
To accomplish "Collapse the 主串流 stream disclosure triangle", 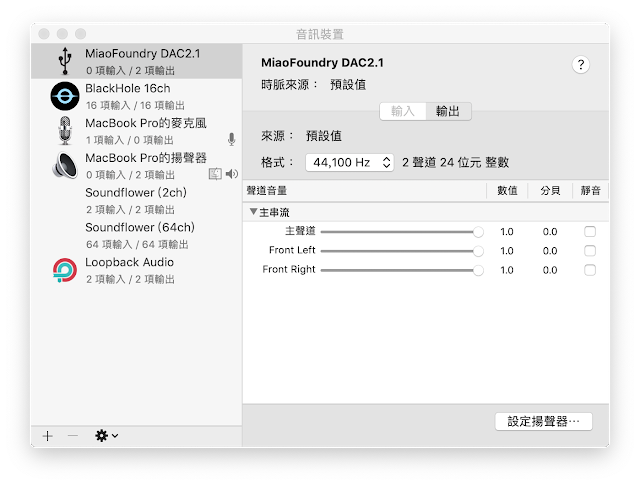I will pyautogui.click(x=253, y=211).
